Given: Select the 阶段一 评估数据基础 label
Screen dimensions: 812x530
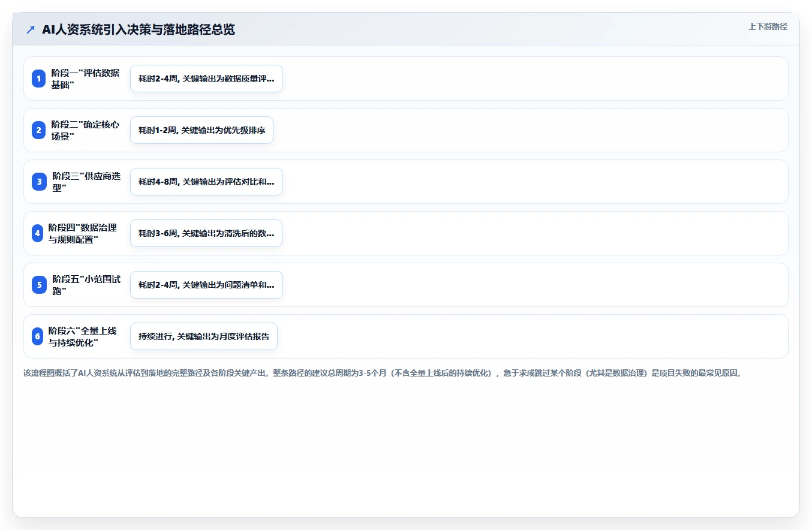Looking at the screenshot, I should [85, 79].
